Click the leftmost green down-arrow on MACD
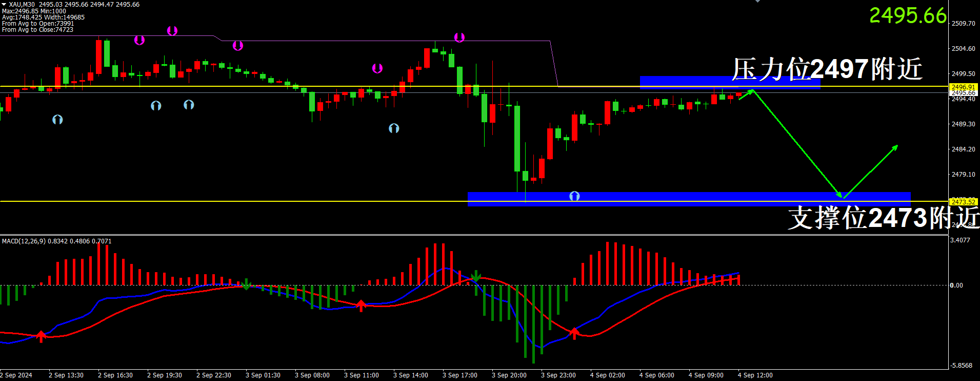Viewport: 980px width, 381px height. pyautogui.click(x=247, y=284)
